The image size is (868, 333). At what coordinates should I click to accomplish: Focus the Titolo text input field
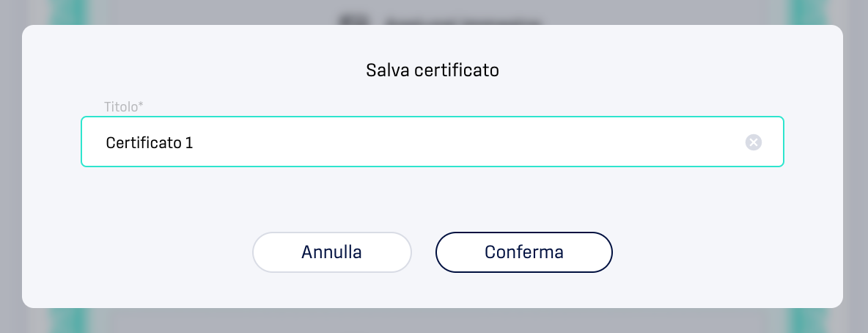click(433, 142)
